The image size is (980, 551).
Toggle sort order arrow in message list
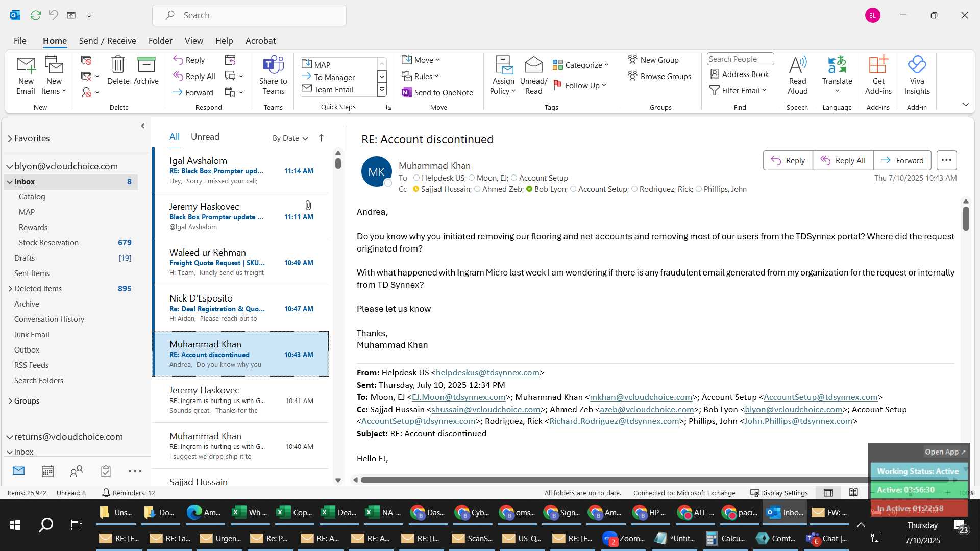tap(321, 138)
